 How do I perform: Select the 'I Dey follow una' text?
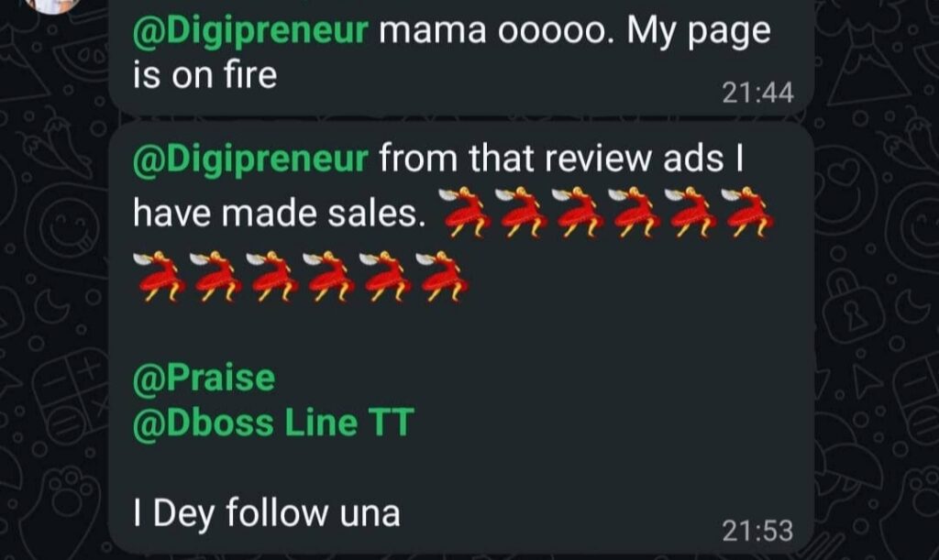267,514
